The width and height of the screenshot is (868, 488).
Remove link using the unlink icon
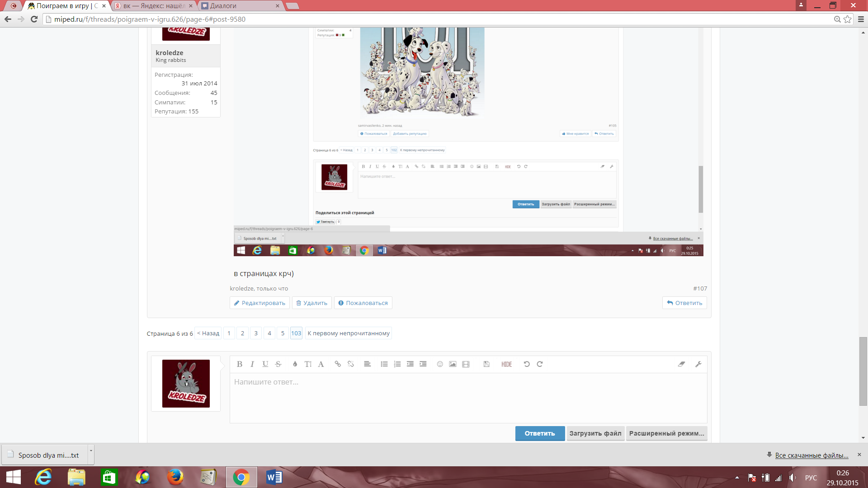[x=351, y=364]
